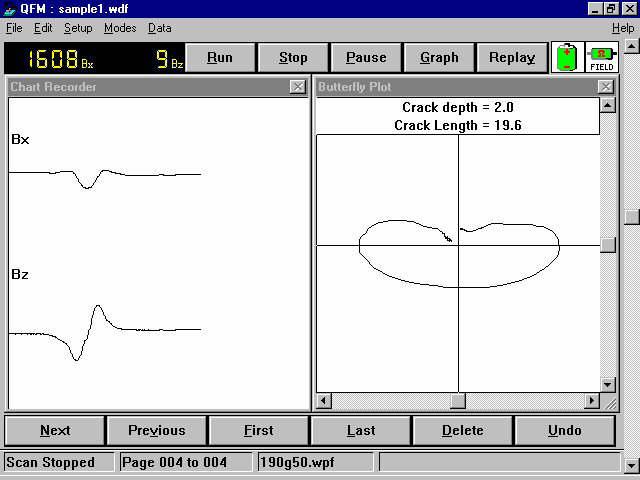This screenshot has height=480, width=640.
Task: Click the butterfly plot scroll right arrow
Action: click(x=592, y=401)
